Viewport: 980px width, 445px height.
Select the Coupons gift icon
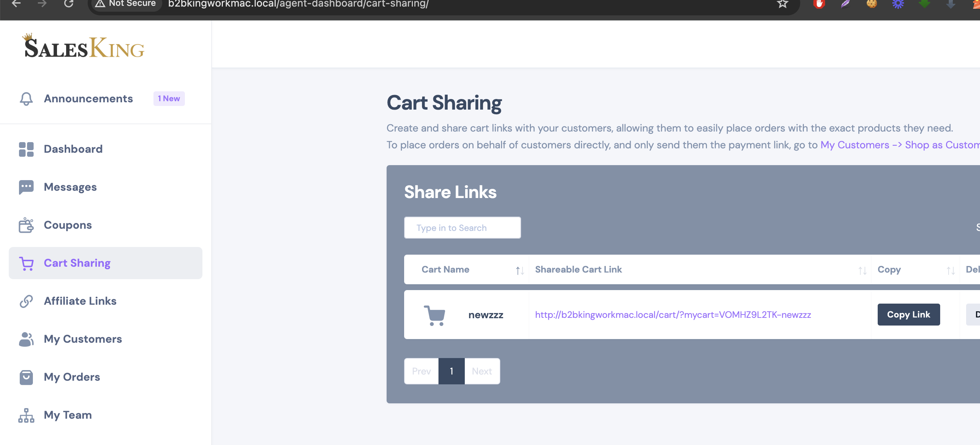(x=26, y=225)
